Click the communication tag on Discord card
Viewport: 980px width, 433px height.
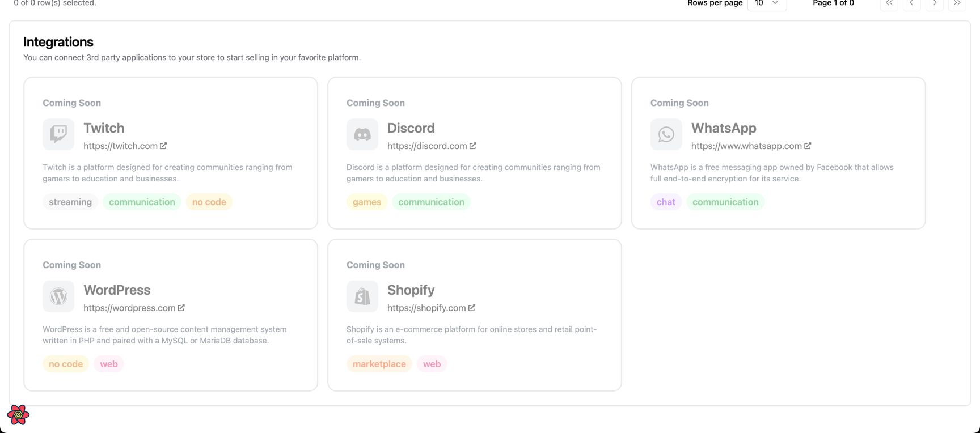pos(431,202)
